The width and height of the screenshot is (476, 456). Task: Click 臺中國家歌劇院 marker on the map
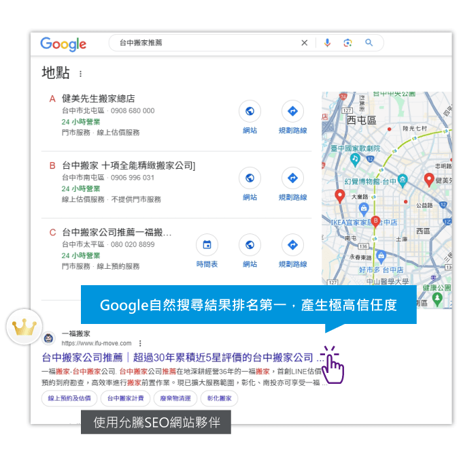(x=354, y=159)
